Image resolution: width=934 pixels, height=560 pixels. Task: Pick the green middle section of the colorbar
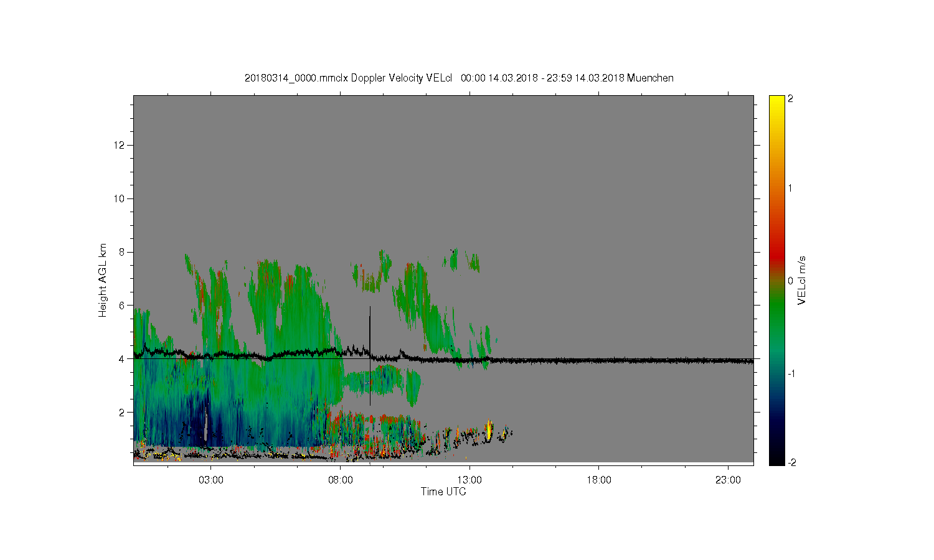pyautogui.click(x=776, y=311)
